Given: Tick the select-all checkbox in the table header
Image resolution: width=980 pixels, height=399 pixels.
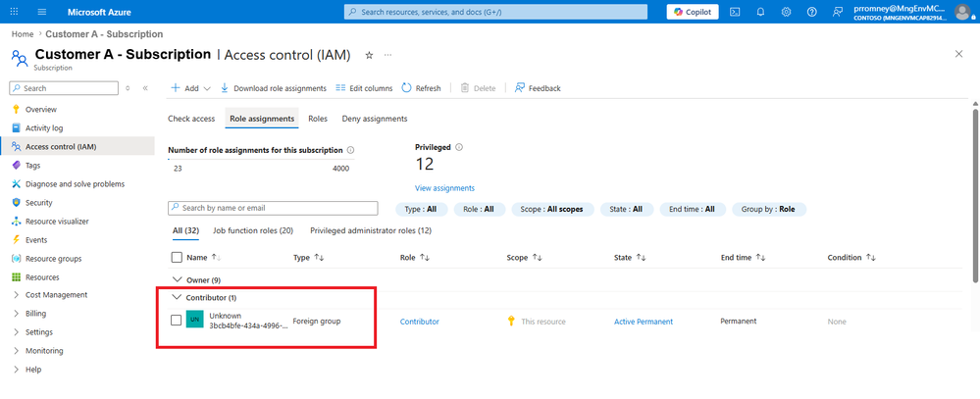Looking at the screenshot, I should (177, 257).
